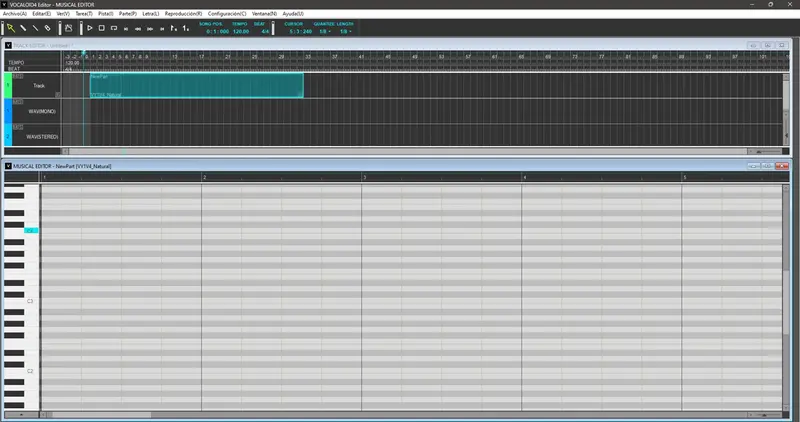
Task: Select the Line tool
Action: click(x=35, y=28)
